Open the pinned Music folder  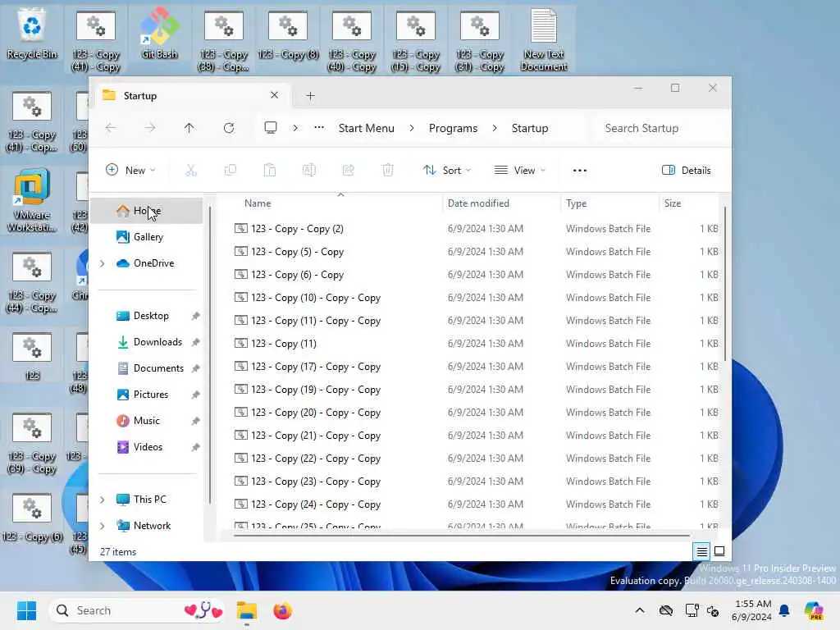pos(147,421)
